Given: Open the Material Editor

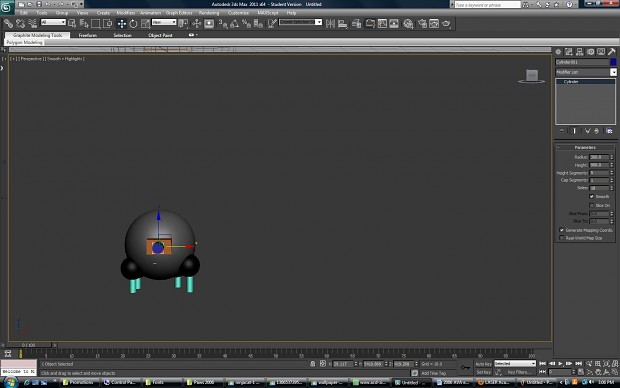Looking at the screenshot, I should [x=408, y=24].
